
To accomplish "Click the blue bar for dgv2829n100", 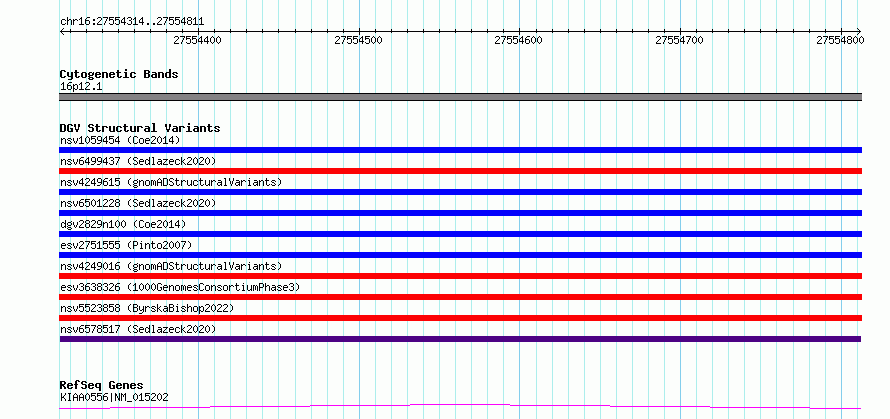I will [460, 234].
